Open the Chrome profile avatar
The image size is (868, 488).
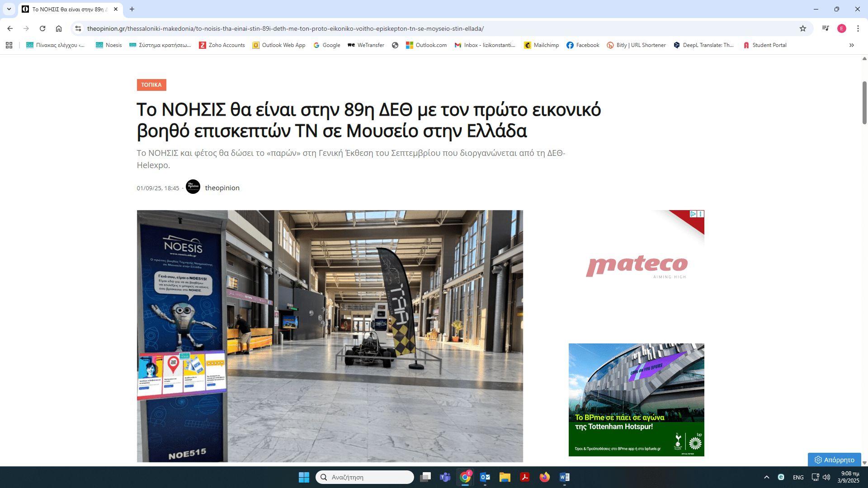[x=841, y=28]
